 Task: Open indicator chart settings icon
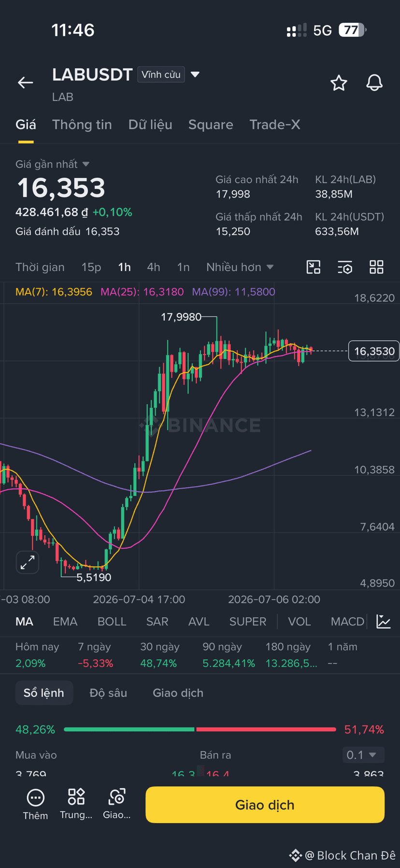pyautogui.click(x=384, y=622)
